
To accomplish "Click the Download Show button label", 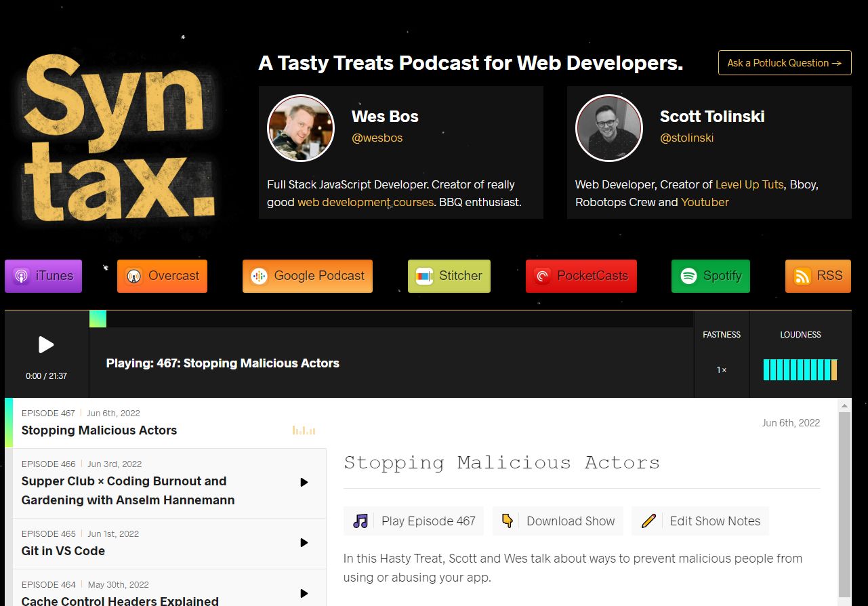I will (x=571, y=521).
